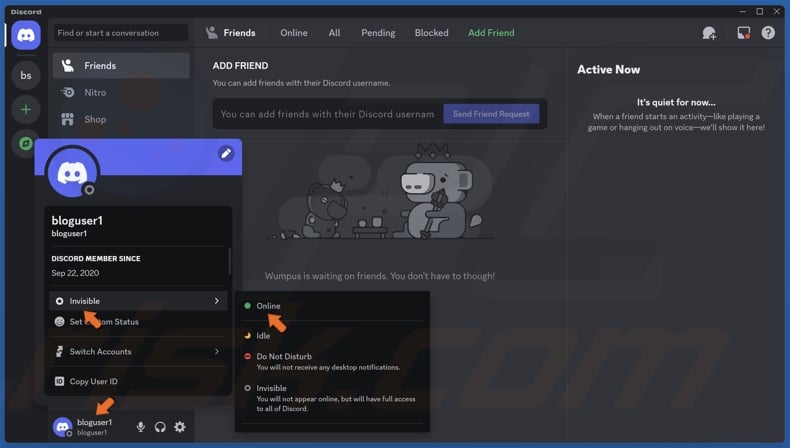Click the Friends header label
Image resolution: width=790 pixels, height=448 pixels.
[x=239, y=33]
